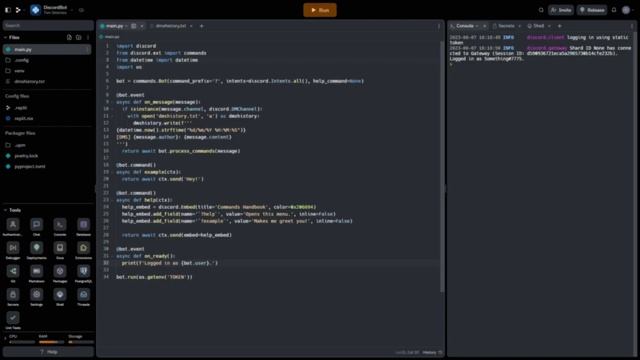This screenshot has height=360, width=640.
Task: Open the Extensions tool
Action: 83,250
